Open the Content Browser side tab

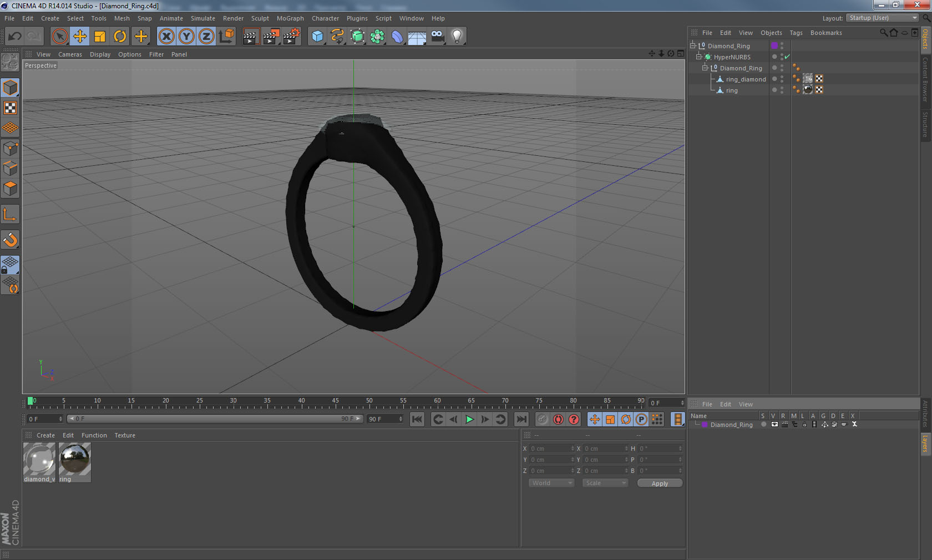click(925, 79)
